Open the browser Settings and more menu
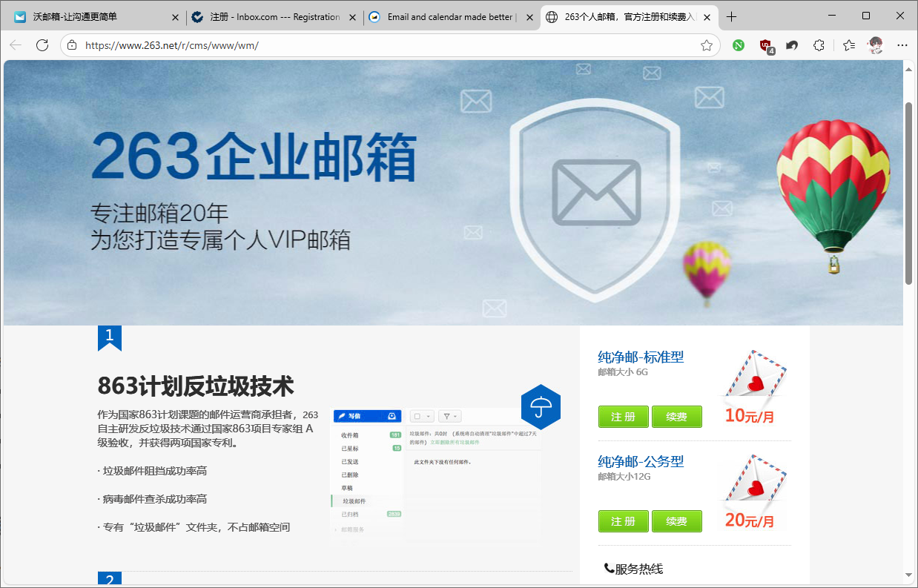The width and height of the screenshot is (918, 588). pos(902,45)
